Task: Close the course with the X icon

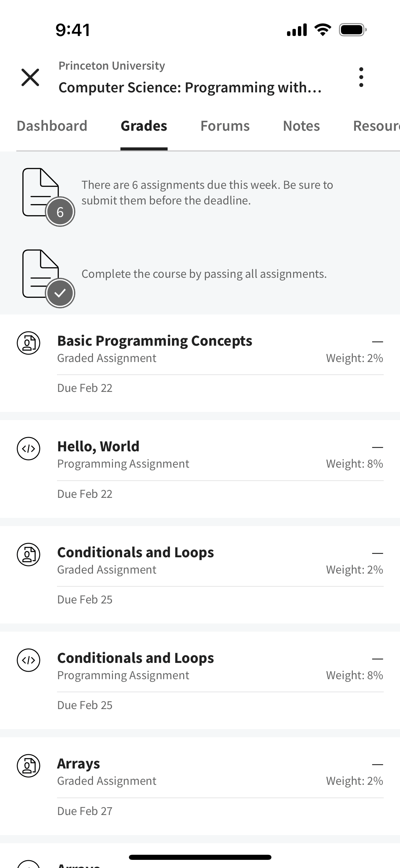Action: [30, 77]
